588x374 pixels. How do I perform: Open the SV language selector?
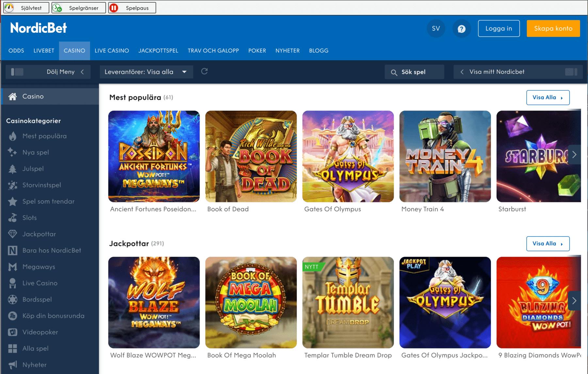(436, 29)
